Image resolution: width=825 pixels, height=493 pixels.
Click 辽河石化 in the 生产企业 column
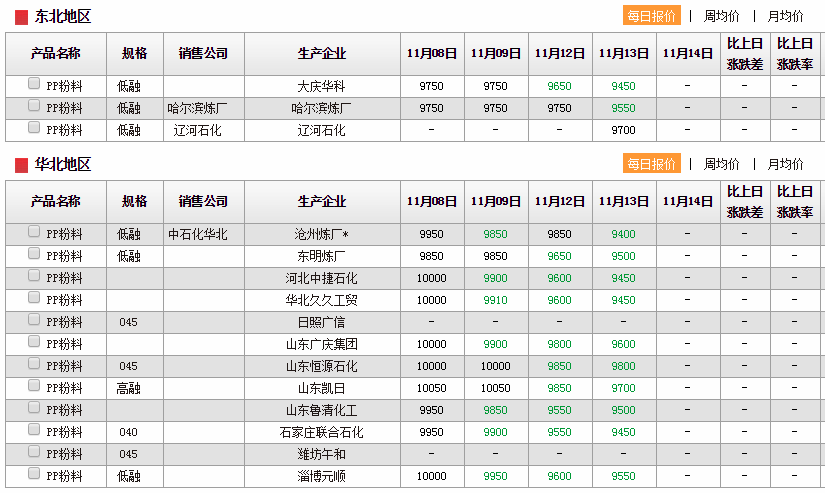pyautogui.click(x=321, y=130)
